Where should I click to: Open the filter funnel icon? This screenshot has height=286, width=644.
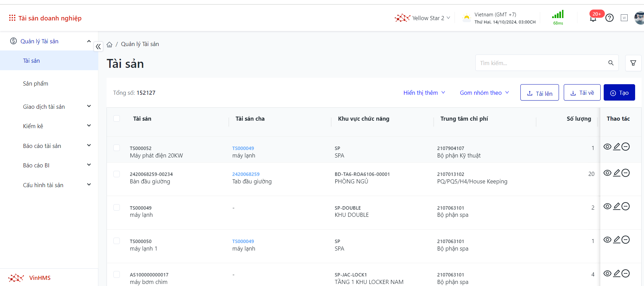[x=633, y=63]
